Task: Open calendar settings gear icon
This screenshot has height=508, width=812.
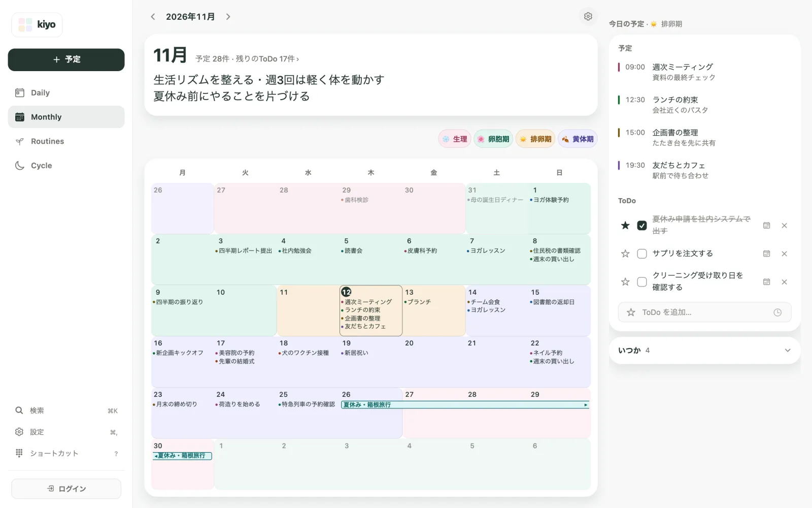Action: [x=588, y=17]
